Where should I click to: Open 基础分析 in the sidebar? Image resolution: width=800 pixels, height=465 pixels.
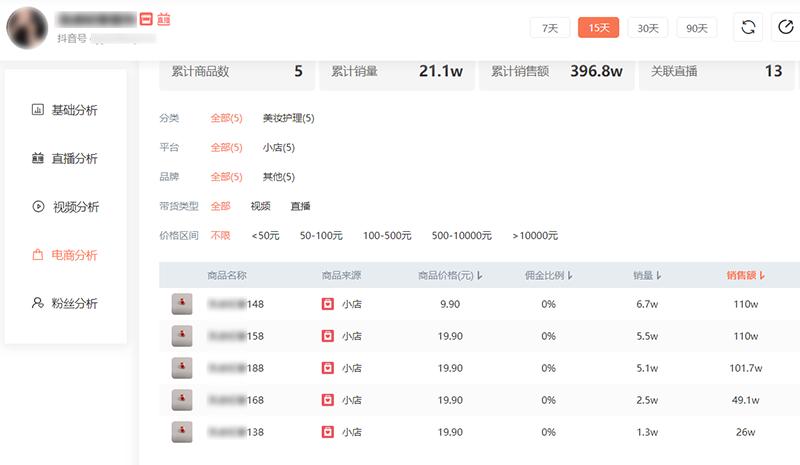coord(66,110)
